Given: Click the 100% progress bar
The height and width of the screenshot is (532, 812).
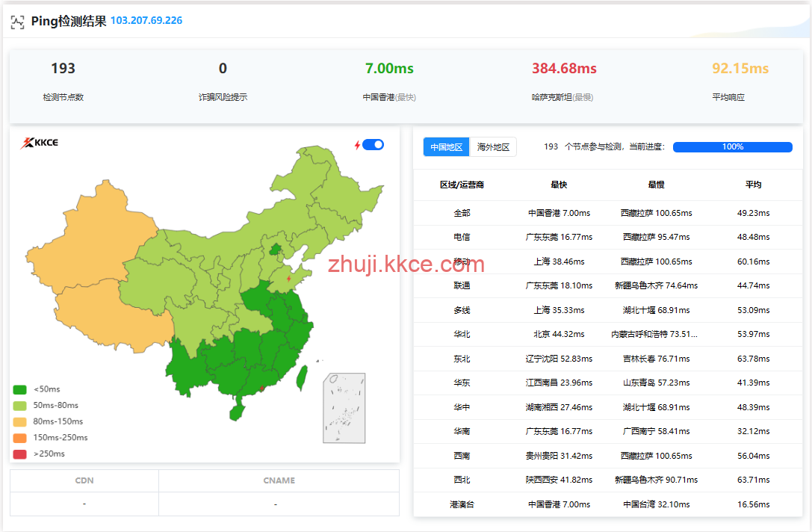Looking at the screenshot, I should (x=732, y=147).
